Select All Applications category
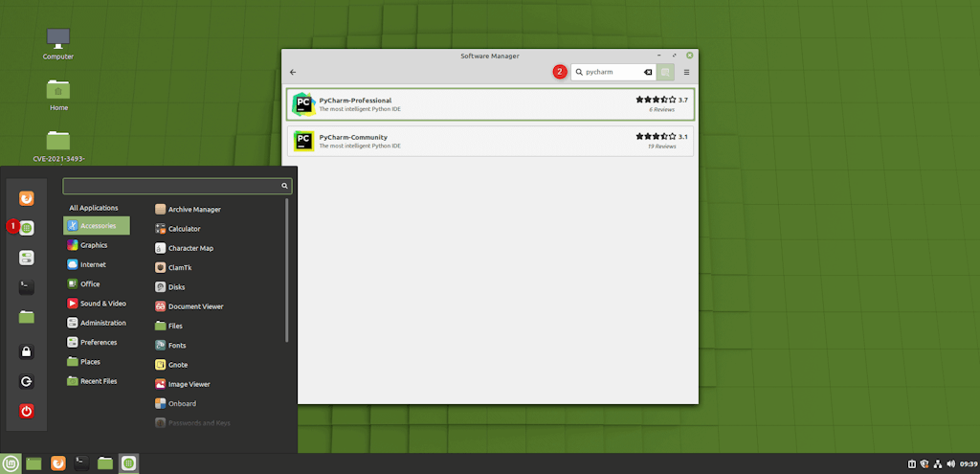This screenshot has height=474, width=980. tap(94, 208)
